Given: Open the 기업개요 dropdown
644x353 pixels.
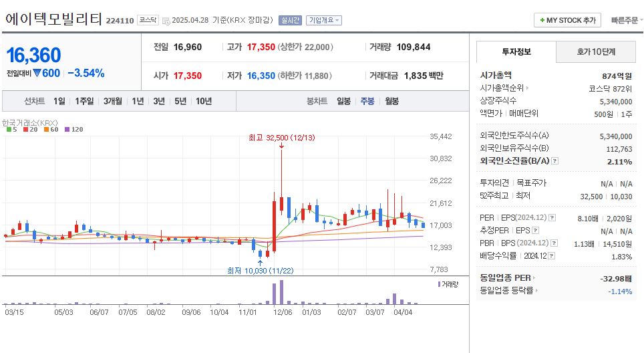Looking at the screenshot, I should tap(323, 20).
